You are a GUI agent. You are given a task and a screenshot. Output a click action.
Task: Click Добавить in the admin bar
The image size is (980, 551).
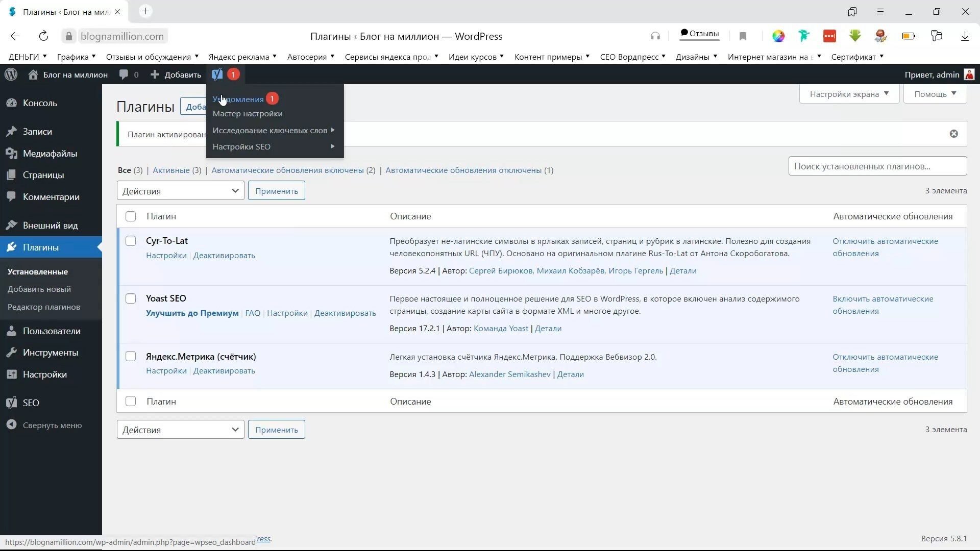click(176, 74)
